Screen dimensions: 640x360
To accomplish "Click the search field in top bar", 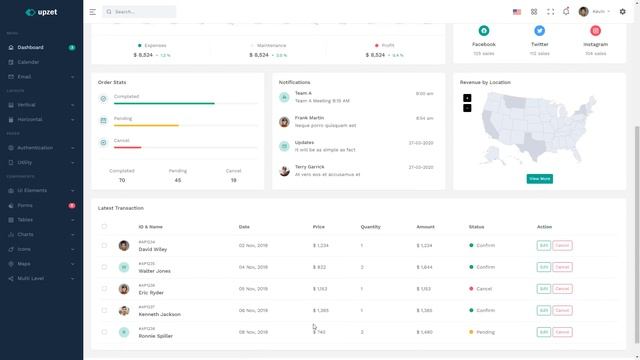I will (139, 12).
